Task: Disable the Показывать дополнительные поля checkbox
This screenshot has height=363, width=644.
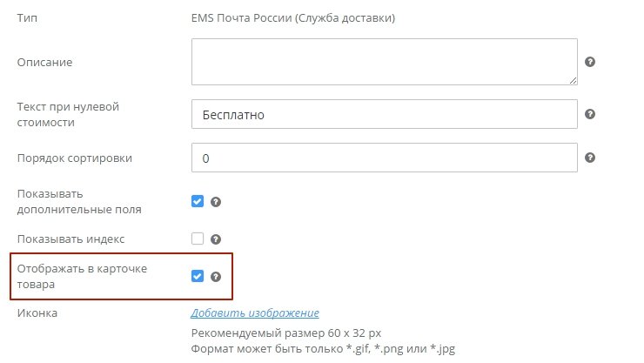Action: coord(198,201)
